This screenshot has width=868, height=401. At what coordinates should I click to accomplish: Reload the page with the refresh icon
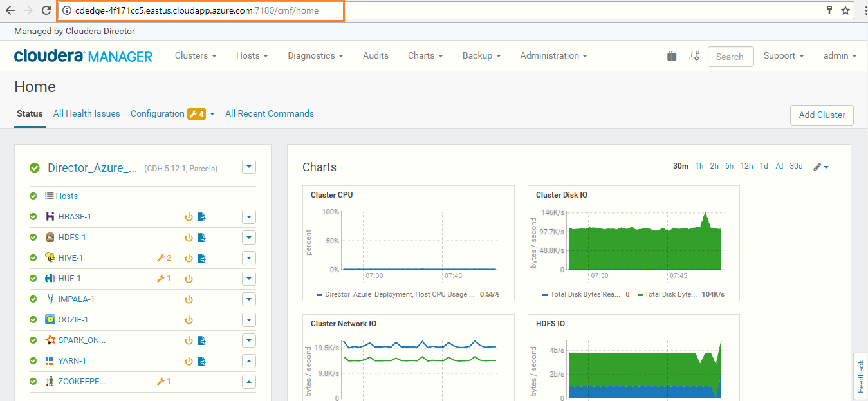pyautogui.click(x=46, y=10)
